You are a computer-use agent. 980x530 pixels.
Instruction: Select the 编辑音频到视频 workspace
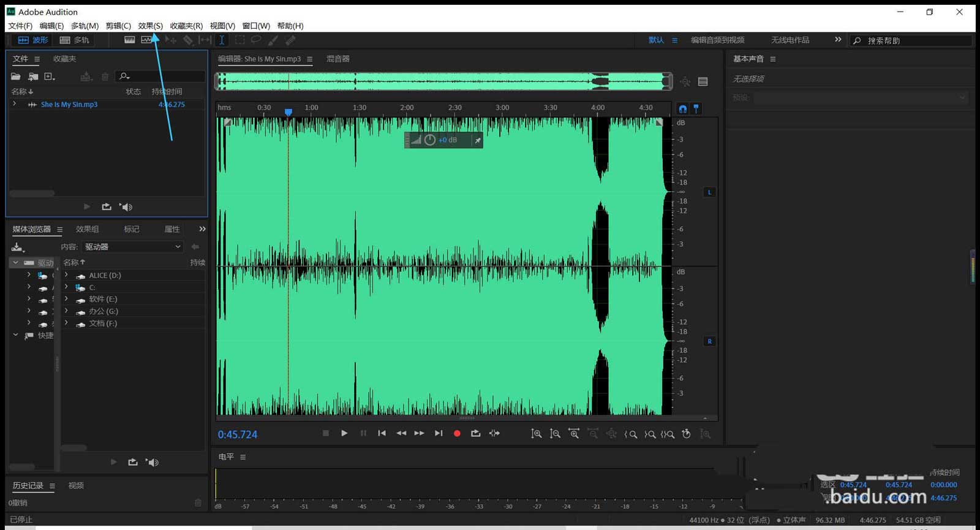(x=717, y=40)
